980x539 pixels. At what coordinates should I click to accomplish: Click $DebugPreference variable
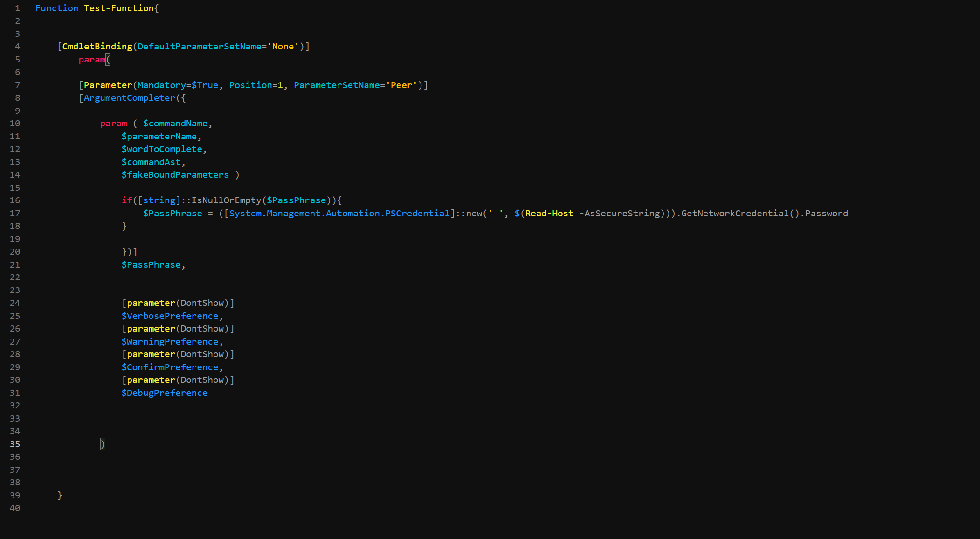165,393
